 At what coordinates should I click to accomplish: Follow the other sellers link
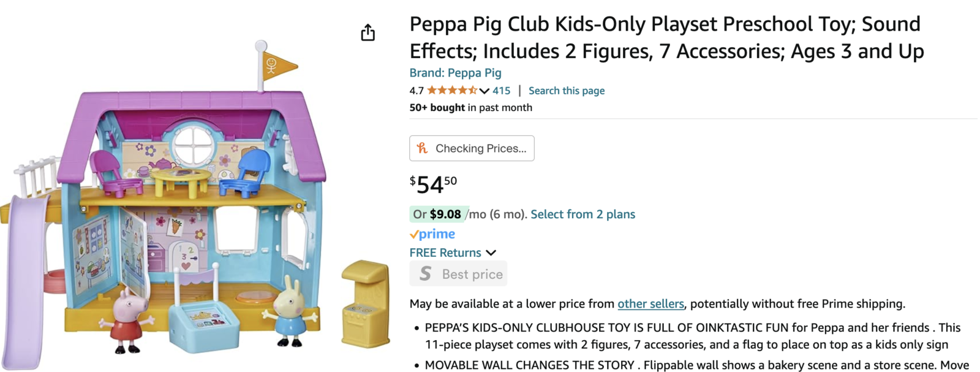coord(650,304)
